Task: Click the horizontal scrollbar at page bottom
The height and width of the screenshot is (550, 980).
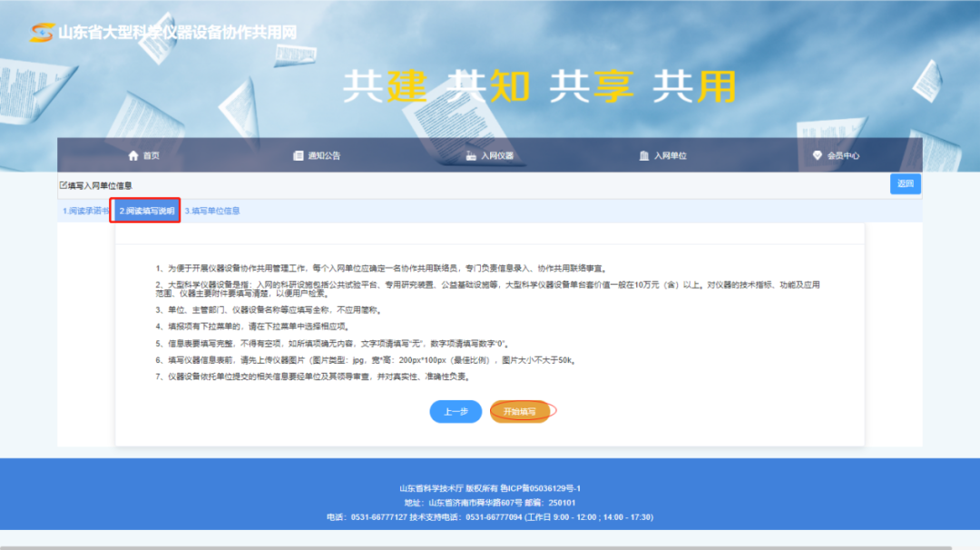Action: 476,546
